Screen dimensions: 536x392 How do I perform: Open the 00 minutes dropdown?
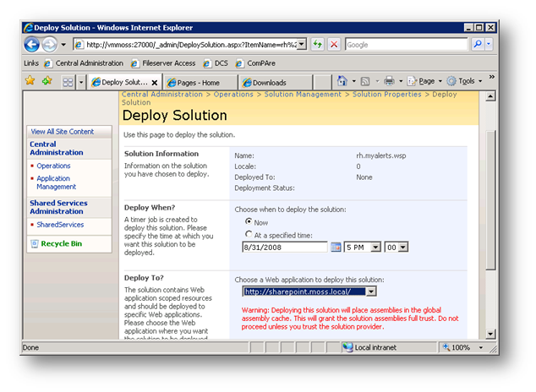[397, 247]
